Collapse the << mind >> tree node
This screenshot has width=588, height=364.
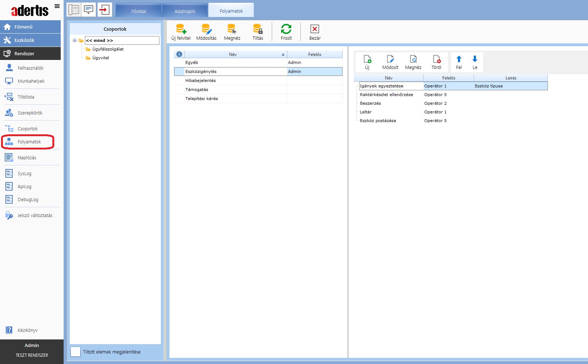click(75, 40)
